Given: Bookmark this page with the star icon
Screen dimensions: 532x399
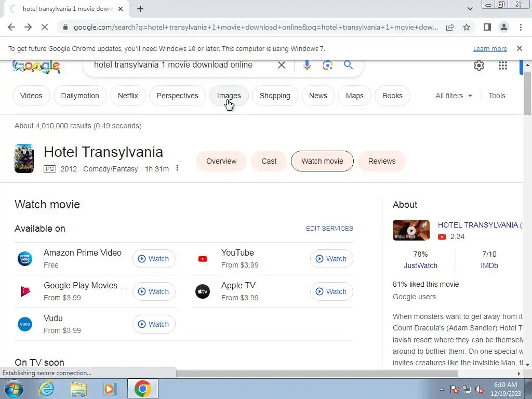Looking at the screenshot, I should tap(467, 27).
